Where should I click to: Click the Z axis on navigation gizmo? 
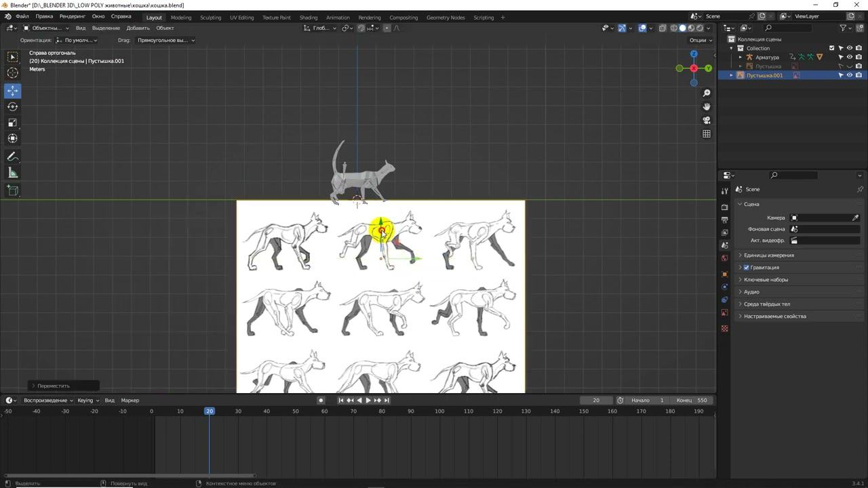click(694, 54)
